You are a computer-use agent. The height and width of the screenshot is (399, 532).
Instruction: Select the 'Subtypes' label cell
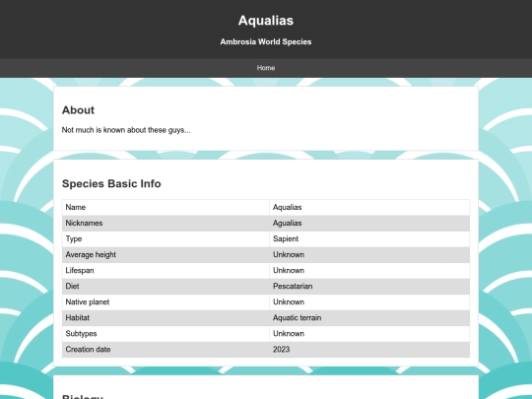point(166,334)
